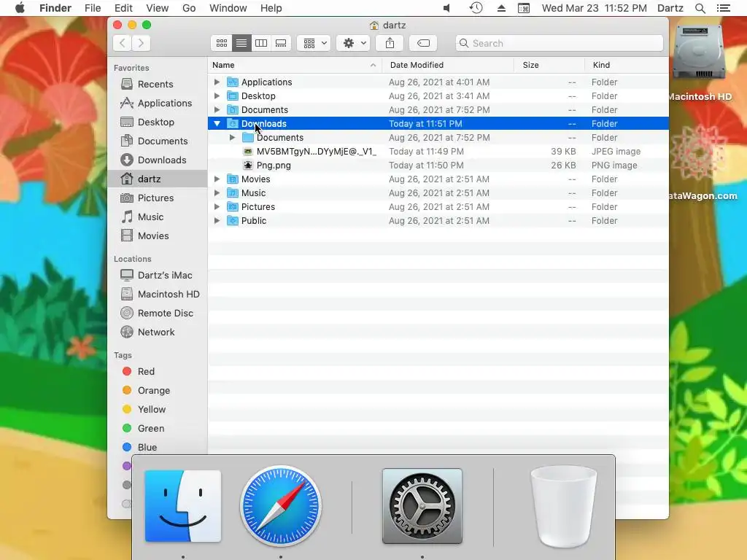747x560 pixels.
Task: Go forward with the forward arrow
Action: click(141, 43)
